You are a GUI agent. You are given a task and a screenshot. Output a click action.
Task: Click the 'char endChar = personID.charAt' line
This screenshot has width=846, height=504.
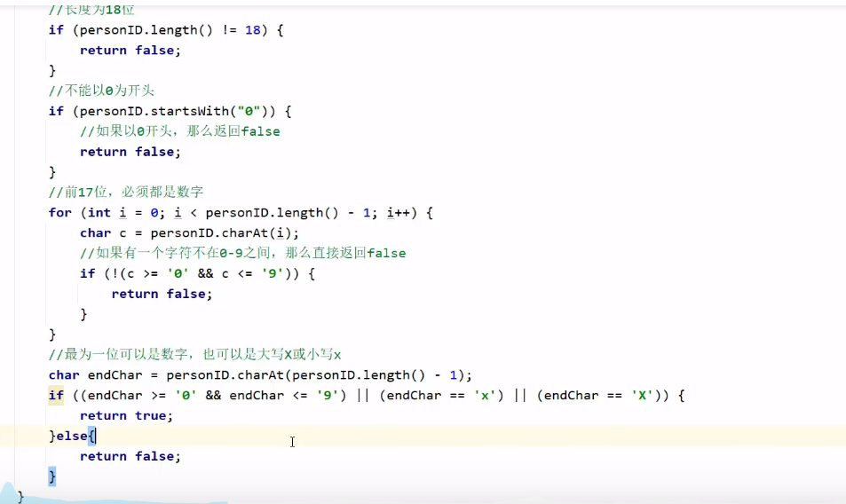coord(260,374)
